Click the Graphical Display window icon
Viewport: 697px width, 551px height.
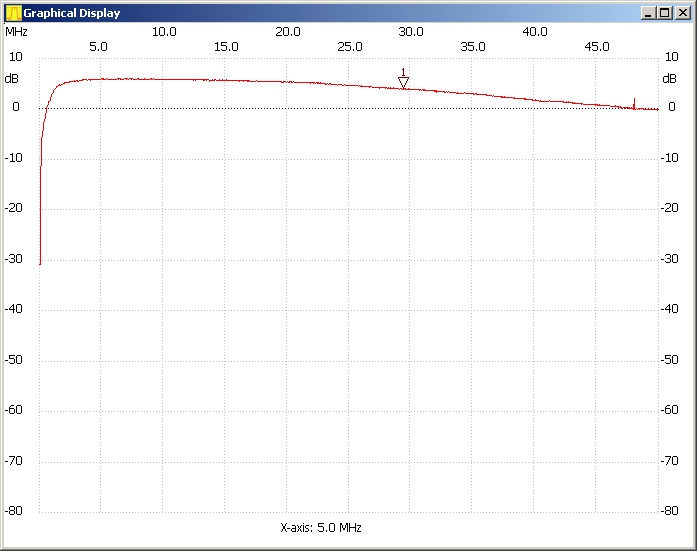pyautogui.click(x=13, y=13)
